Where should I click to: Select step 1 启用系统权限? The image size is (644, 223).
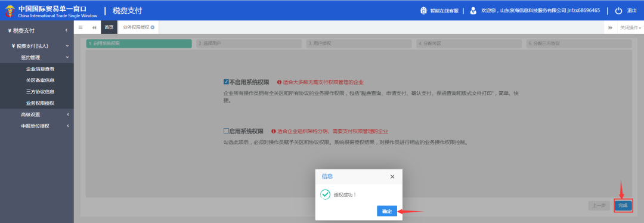tap(139, 44)
